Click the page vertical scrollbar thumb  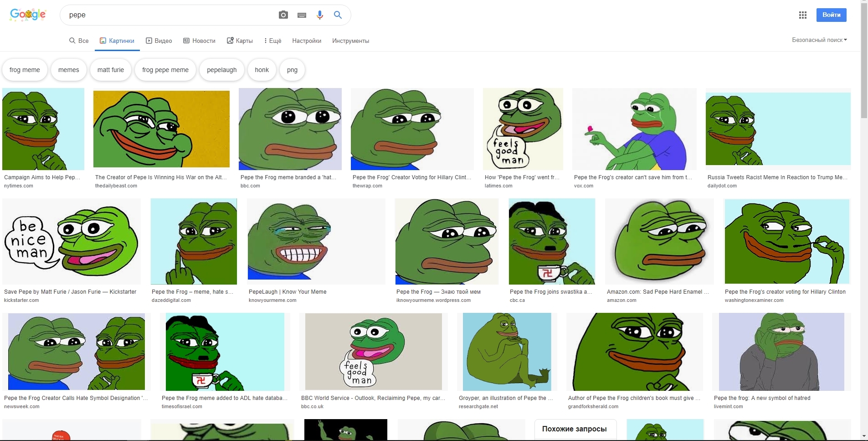pyautogui.click(x=864, y=62)
